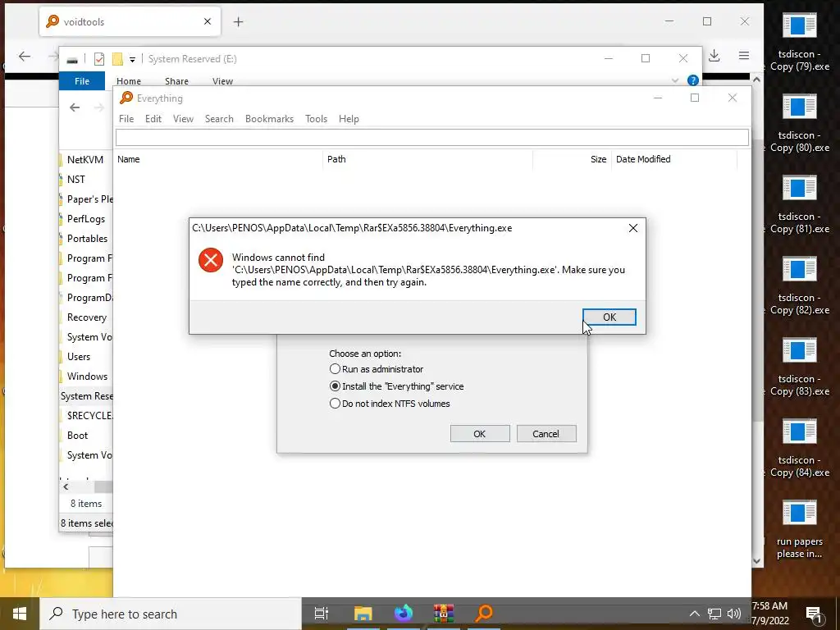This screenshot has width=840, height=630.
Task: Open Explorer quick access toolbar dropdown
Action: click(x=132, y=59)
